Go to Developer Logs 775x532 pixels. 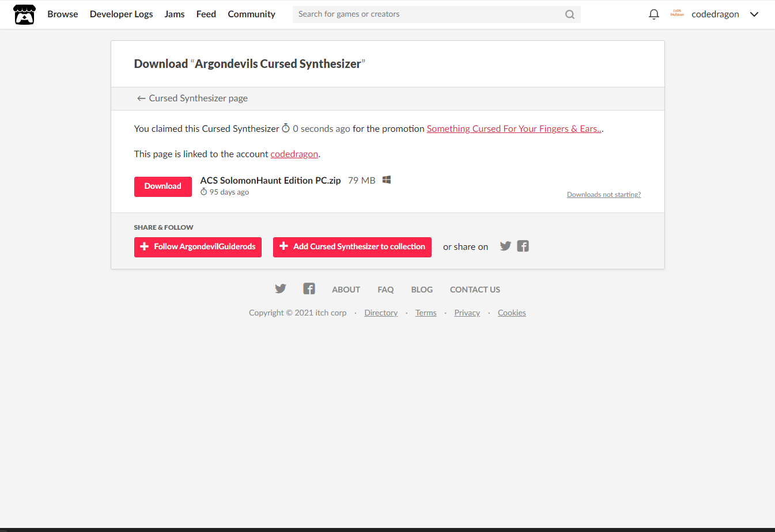pyautogui.click(x=122, y=14)
